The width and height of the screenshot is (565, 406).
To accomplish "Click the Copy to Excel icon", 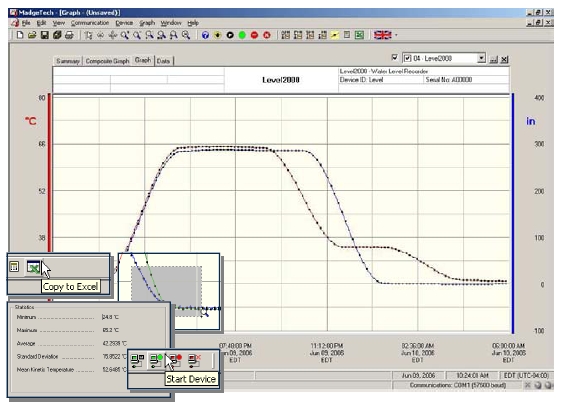I will pyautogui.click(x=34, y=267).
